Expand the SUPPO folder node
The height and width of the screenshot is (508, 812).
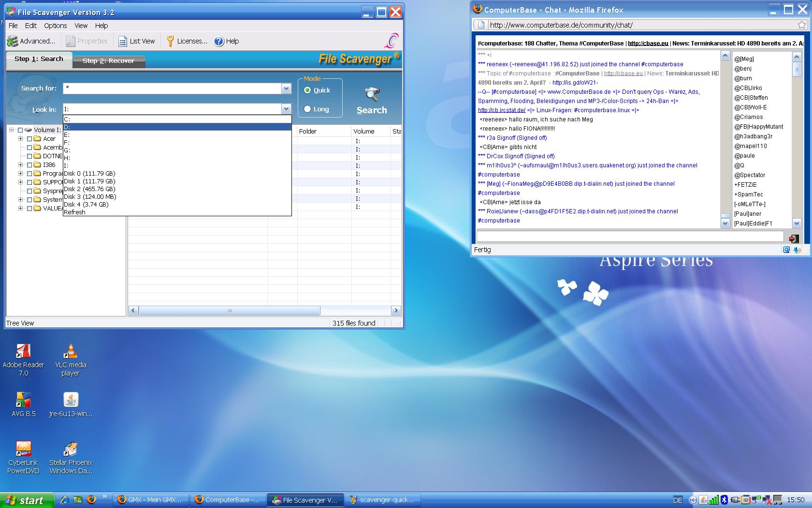click(21, 182)
